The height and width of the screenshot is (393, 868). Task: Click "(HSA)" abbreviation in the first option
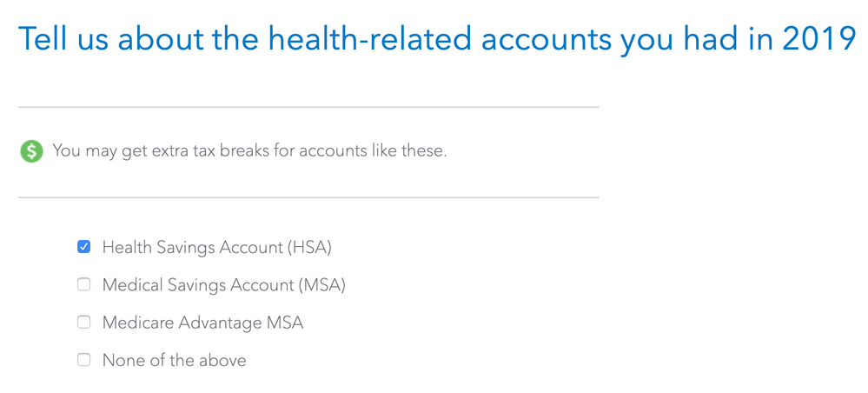tap(309, 247)
